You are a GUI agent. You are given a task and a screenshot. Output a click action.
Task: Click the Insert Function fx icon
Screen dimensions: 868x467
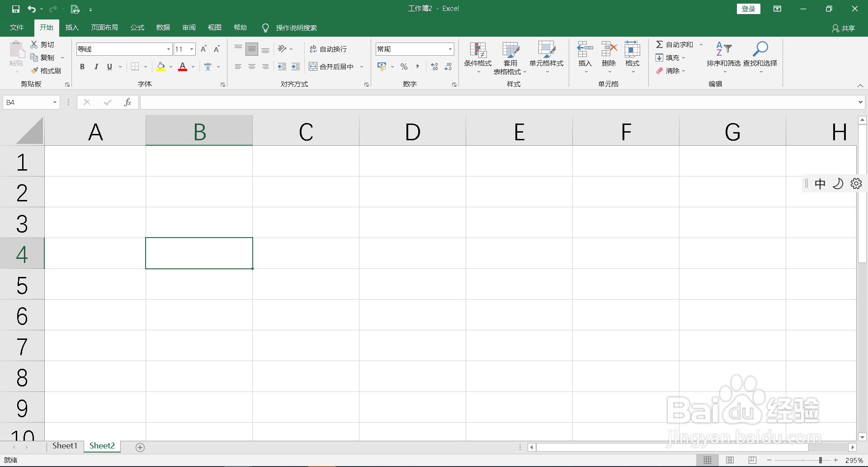coord(127,102)
